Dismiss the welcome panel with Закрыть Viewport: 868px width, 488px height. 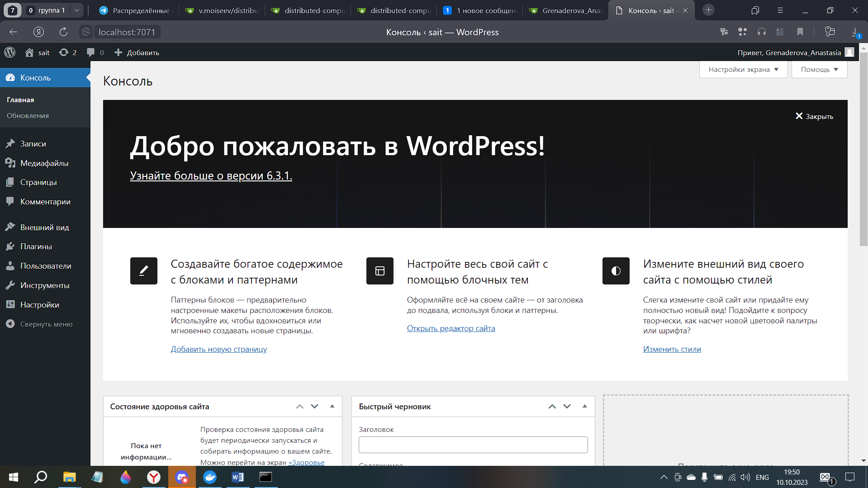(814, 116)
